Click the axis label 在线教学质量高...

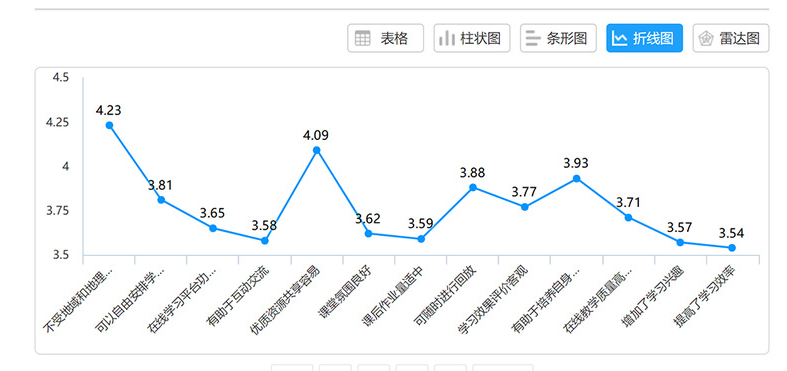pyautogui.click(x=597, y=300)
